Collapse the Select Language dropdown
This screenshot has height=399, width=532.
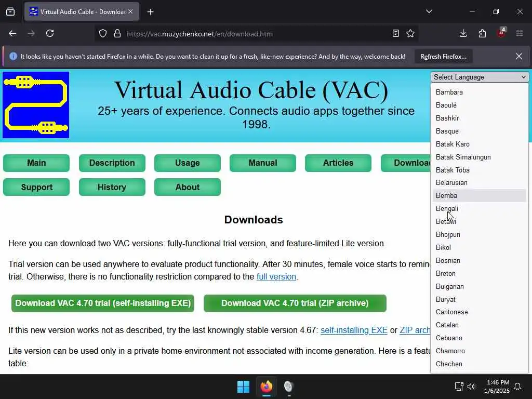click(480, 77)
